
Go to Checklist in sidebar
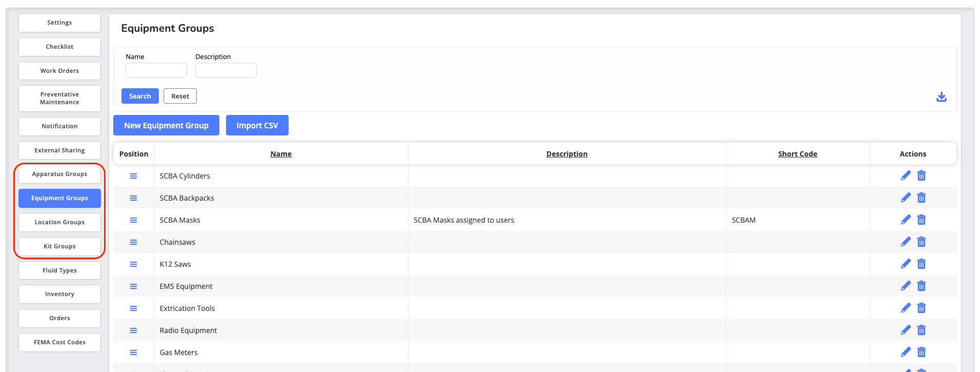pyautogui.click(x=59, y=47)
